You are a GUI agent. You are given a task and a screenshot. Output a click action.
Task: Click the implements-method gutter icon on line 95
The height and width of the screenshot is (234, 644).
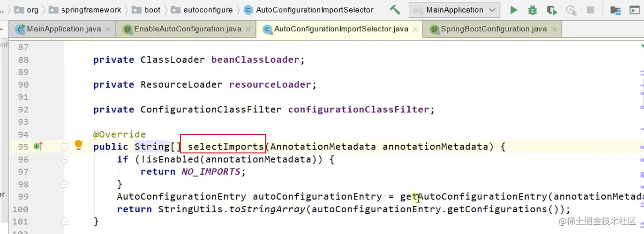(38, 146)
